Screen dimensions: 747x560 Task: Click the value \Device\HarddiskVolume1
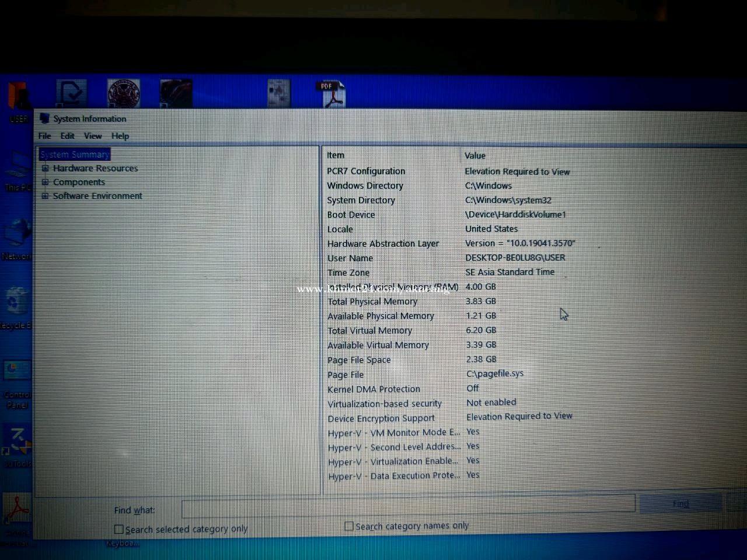click(516, 214)
